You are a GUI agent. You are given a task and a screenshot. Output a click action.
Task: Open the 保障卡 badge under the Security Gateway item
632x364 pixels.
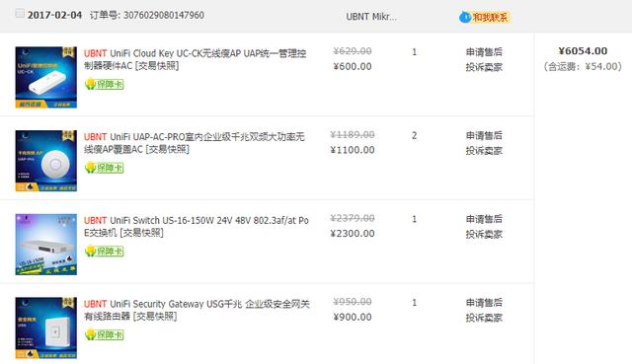(x=105, y=334)
